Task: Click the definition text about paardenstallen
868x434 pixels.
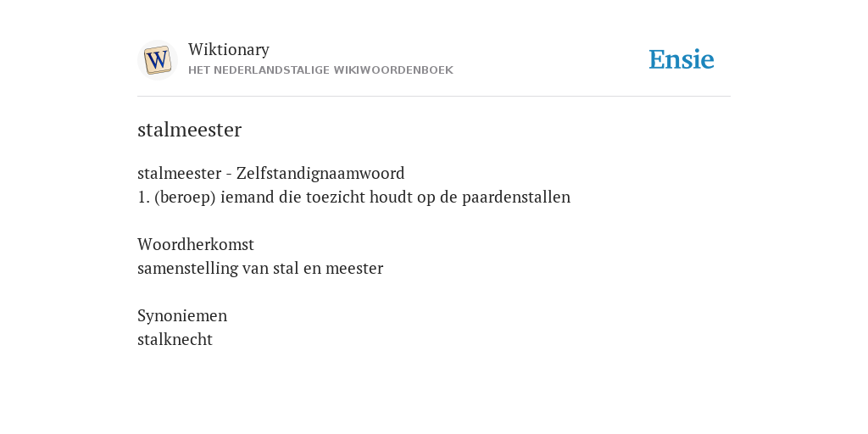Action: point(353,197)
